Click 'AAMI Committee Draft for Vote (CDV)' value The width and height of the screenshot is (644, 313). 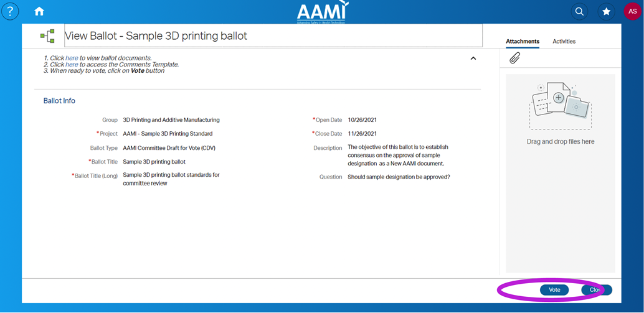(169, 148)
